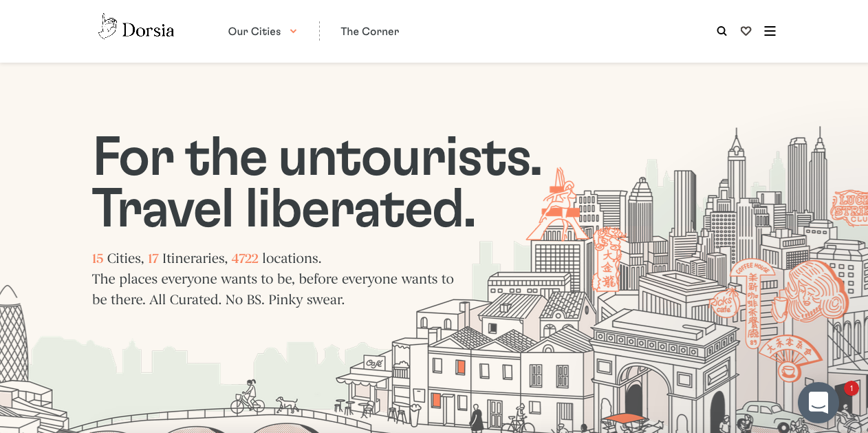Click the Dorsia wordmark to go home
Viewport: 868px width, 433px height.
(x=148, y=30)
